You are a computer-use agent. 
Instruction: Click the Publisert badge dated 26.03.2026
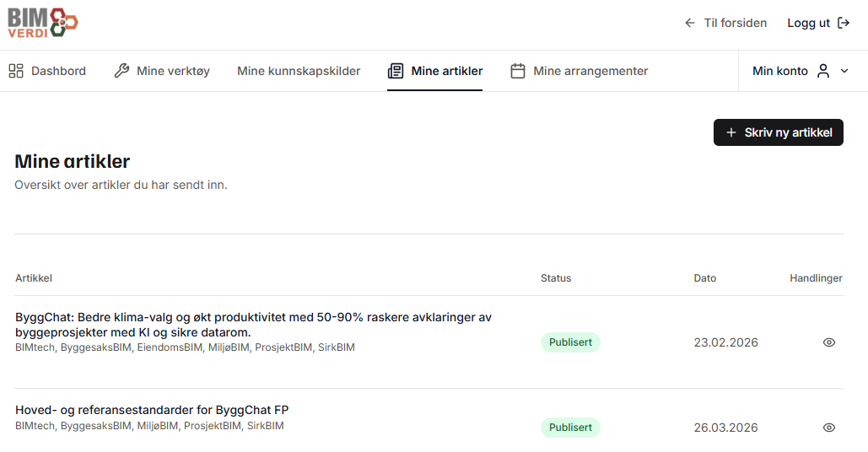[570, 428]
